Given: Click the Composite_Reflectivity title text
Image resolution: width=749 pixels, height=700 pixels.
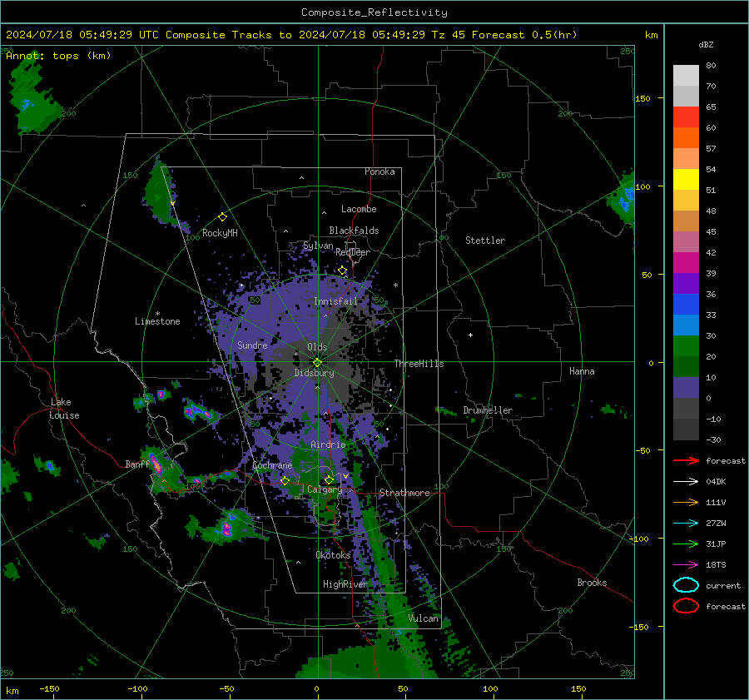Looking at the screenshot, I should point(374,12).
